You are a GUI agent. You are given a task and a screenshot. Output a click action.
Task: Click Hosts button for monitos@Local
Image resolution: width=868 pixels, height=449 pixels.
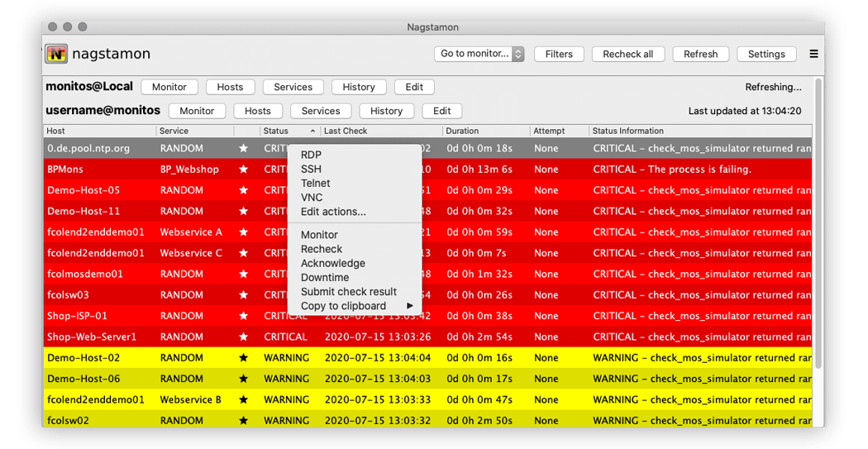[x=231, y=87]
